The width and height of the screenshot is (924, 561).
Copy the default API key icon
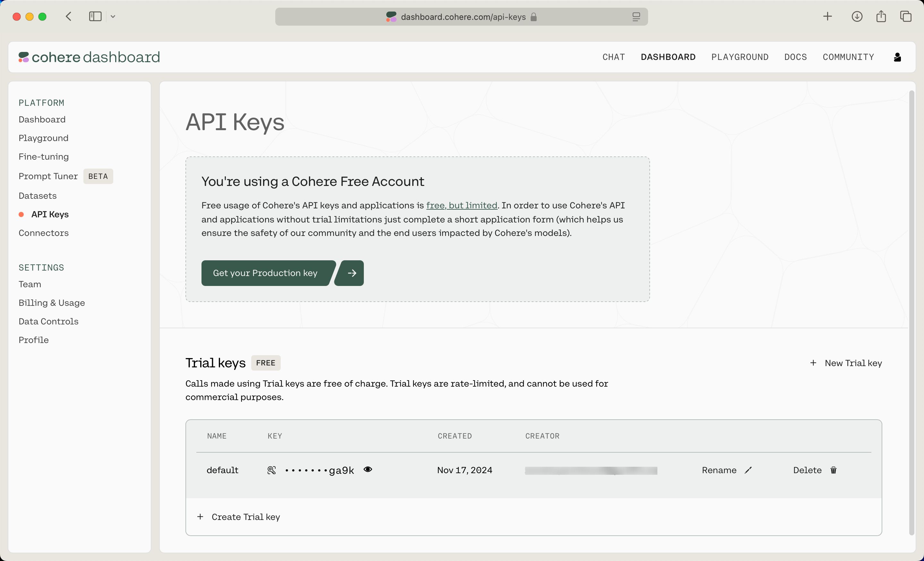tap(271, 470)
